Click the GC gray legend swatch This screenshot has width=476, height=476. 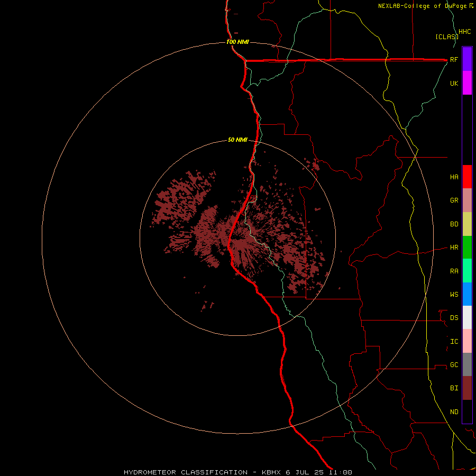pyautogui.click(x=467, y=364)
